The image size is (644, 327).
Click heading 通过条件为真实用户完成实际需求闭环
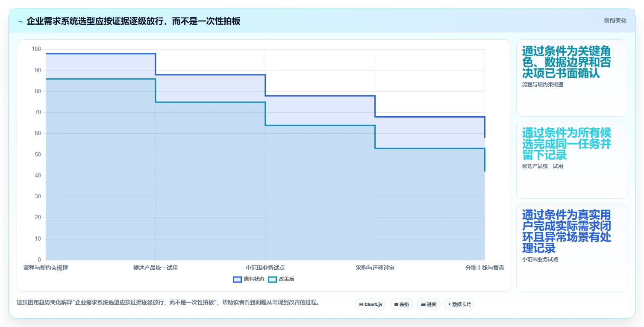566,231
